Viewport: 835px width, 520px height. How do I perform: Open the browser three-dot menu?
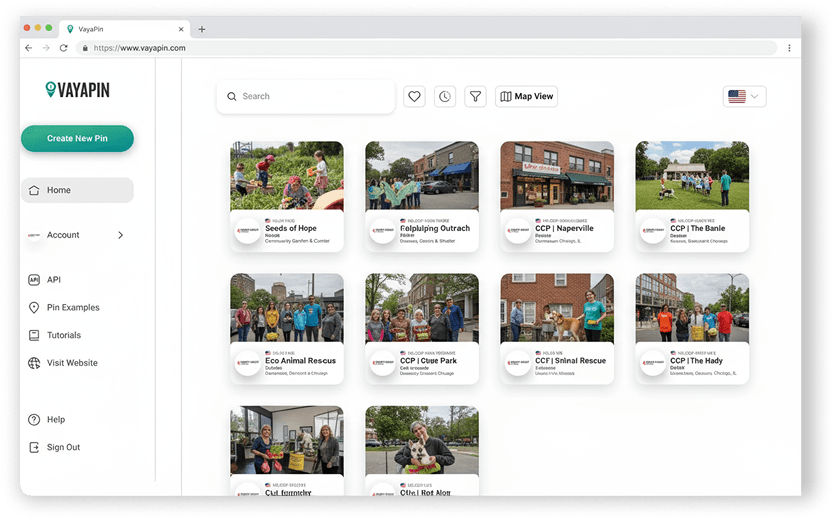(x=789, y=48)
